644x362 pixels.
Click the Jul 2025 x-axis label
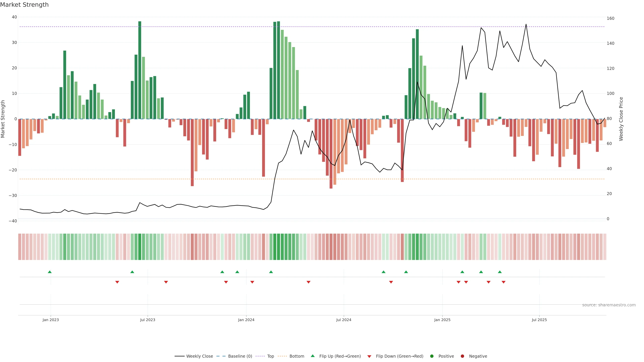[x=539, y=320]
